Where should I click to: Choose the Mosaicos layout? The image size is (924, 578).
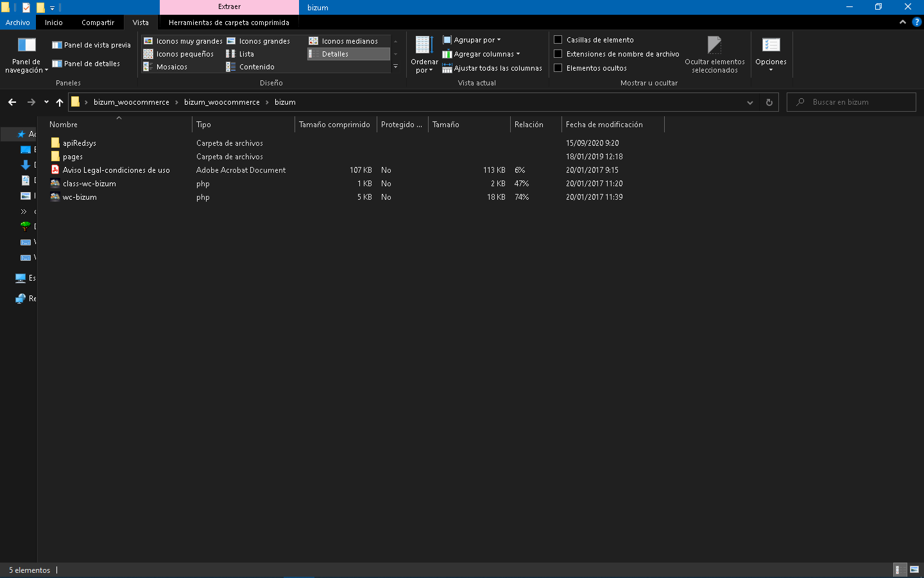[166, 67]
